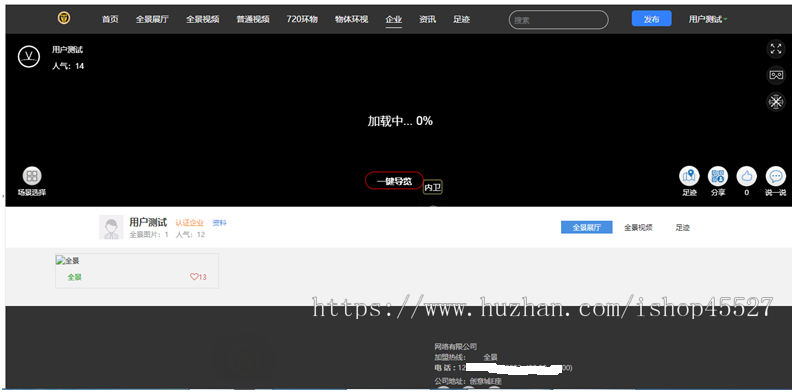
Task: Start the 一键导览 guided tour
Action: (x=394, y=181)
